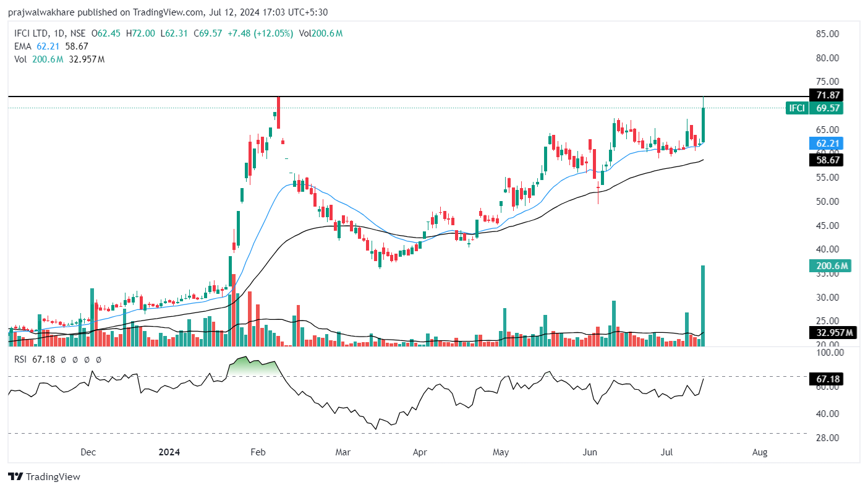Click the EMA value 62.21 in legend
Screen dimensions: 868x490
[47, 46]
